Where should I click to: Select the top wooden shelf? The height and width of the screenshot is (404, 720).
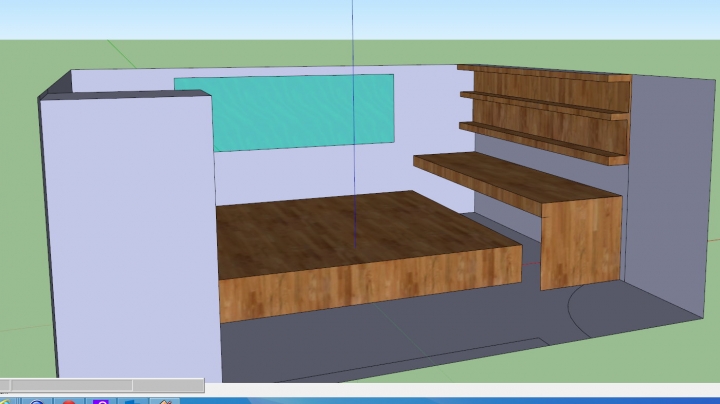[x=544, y=73]
